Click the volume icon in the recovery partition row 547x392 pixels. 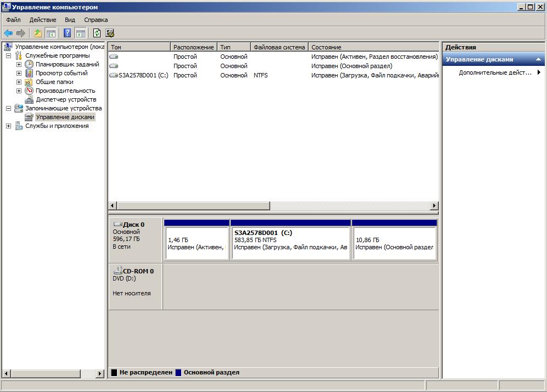(x=114, y=57)
